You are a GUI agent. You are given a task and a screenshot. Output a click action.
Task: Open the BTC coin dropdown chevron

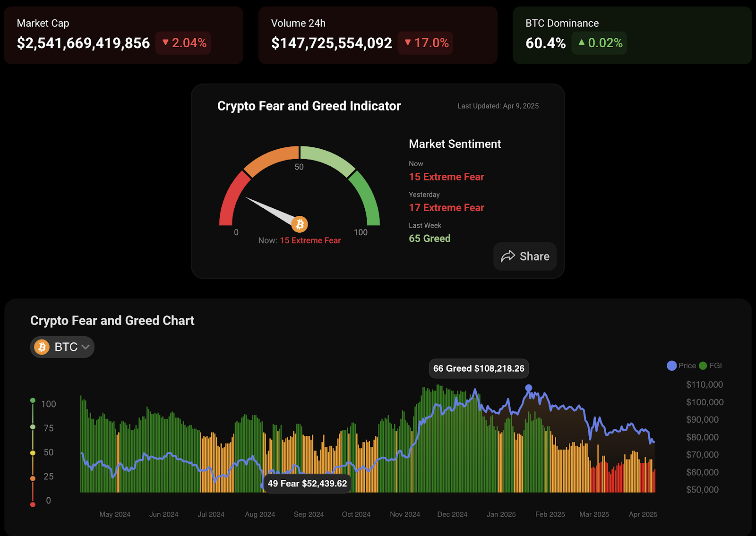pos(86,347)
